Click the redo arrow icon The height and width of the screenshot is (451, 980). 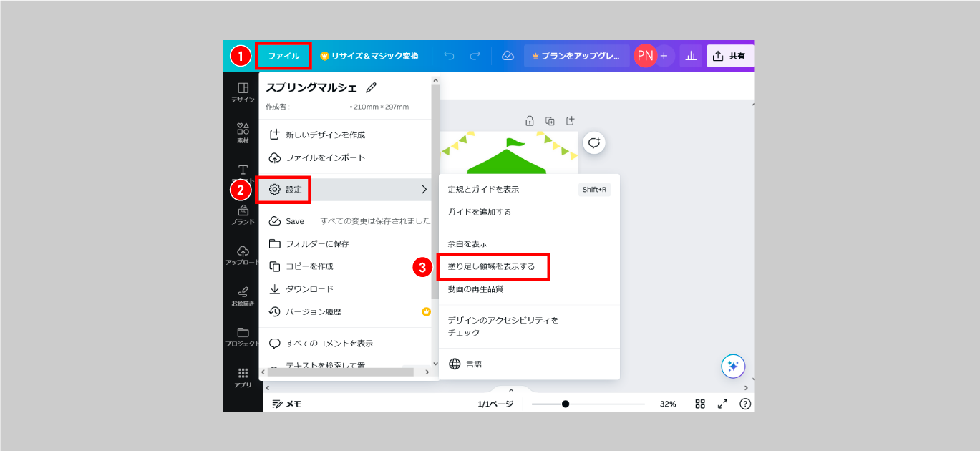point(475,56)
